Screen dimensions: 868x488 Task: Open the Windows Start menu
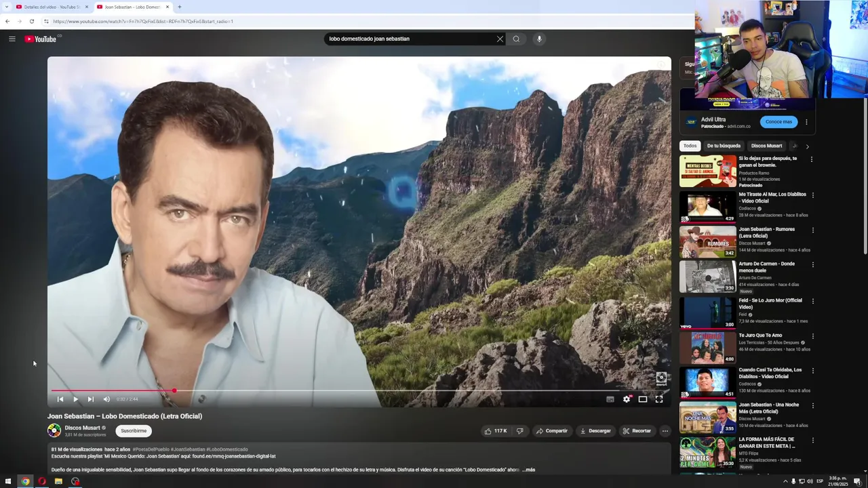point(8,481)
